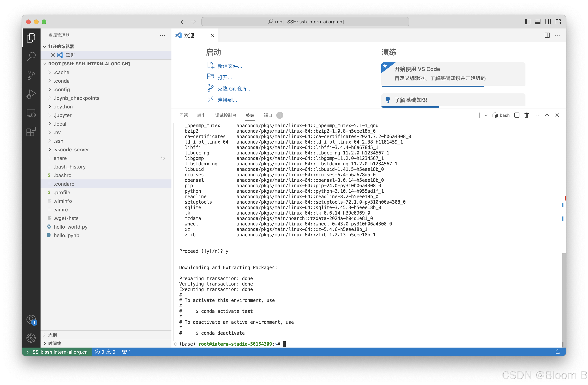The width and height of the screenshot is (588, 385).
Task: Switch to the 输出 output tab
Action: (201, 115)
